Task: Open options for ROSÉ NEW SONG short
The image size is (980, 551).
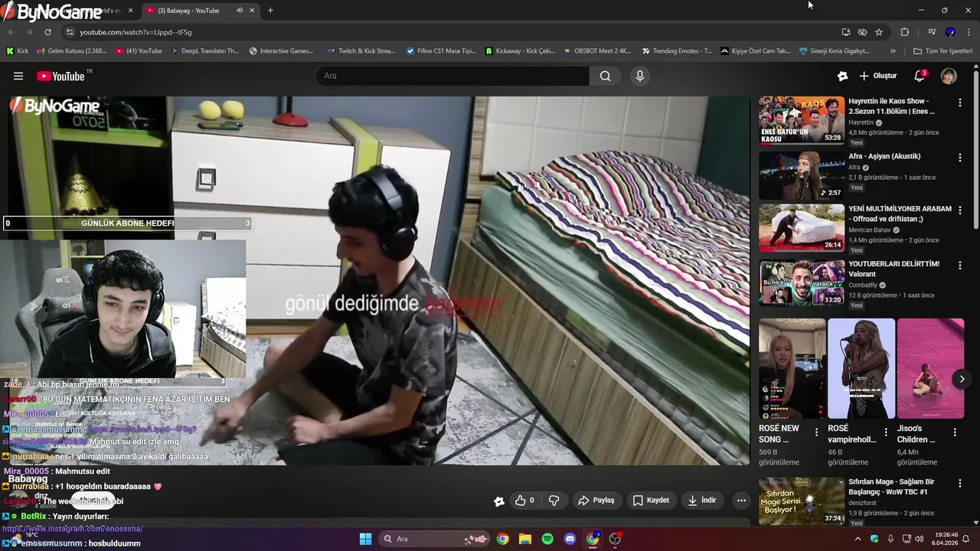Action: 816,432
